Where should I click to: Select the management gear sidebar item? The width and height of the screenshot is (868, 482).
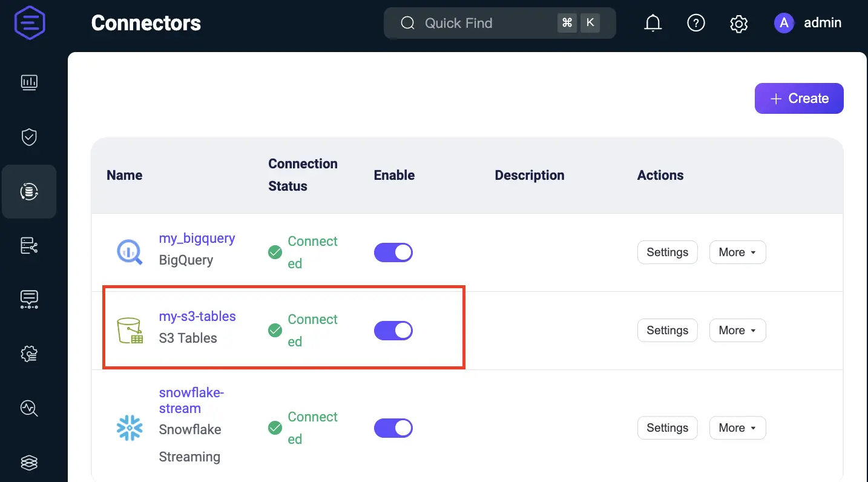coord(29,354)
